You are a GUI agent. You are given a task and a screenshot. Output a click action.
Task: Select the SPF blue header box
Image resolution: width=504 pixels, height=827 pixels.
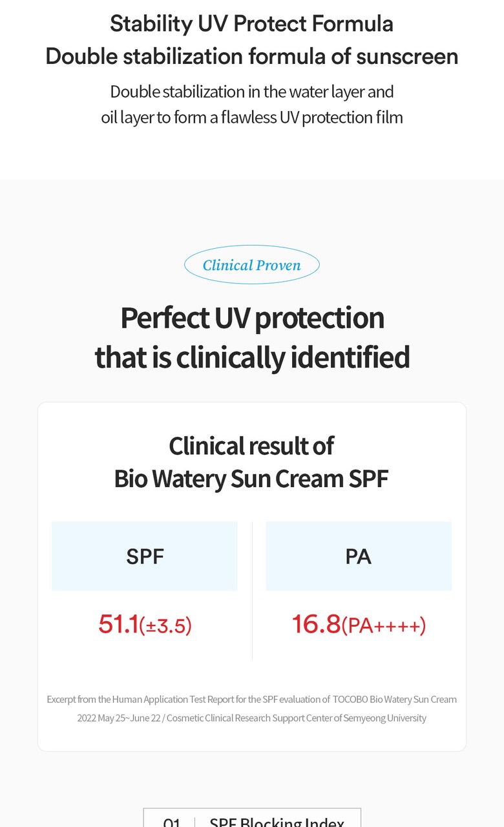coord(145,556)
